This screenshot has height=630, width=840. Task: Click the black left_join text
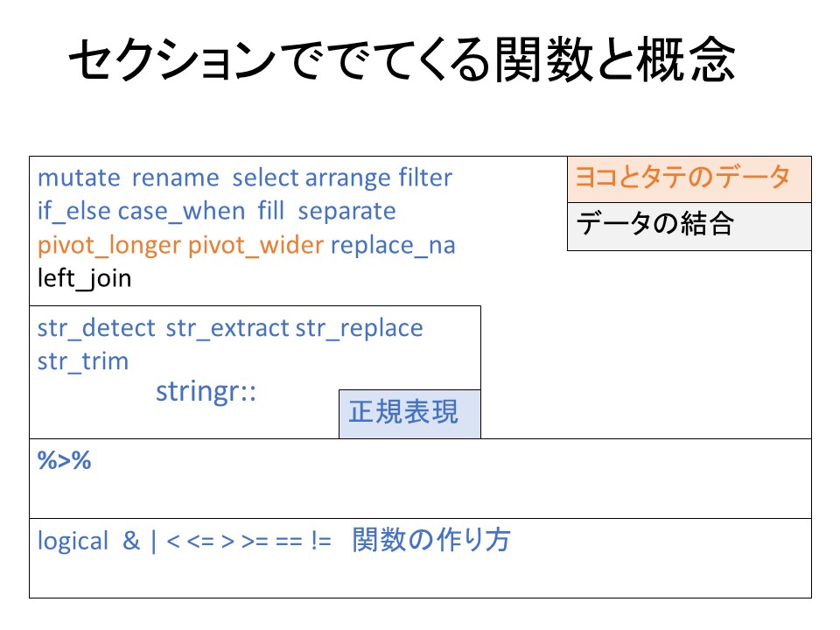(84, 278)
